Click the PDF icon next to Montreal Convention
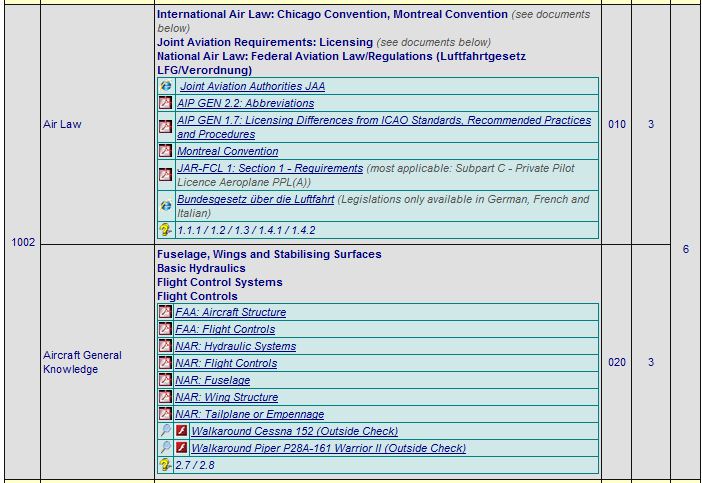The height and width of the screenshot is (483, 702). click(165, 151)
